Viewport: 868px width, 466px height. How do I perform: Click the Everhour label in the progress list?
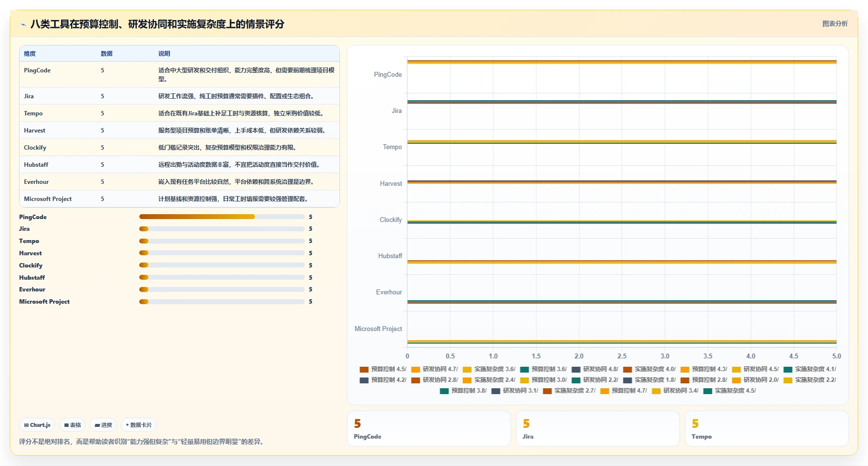32,289
